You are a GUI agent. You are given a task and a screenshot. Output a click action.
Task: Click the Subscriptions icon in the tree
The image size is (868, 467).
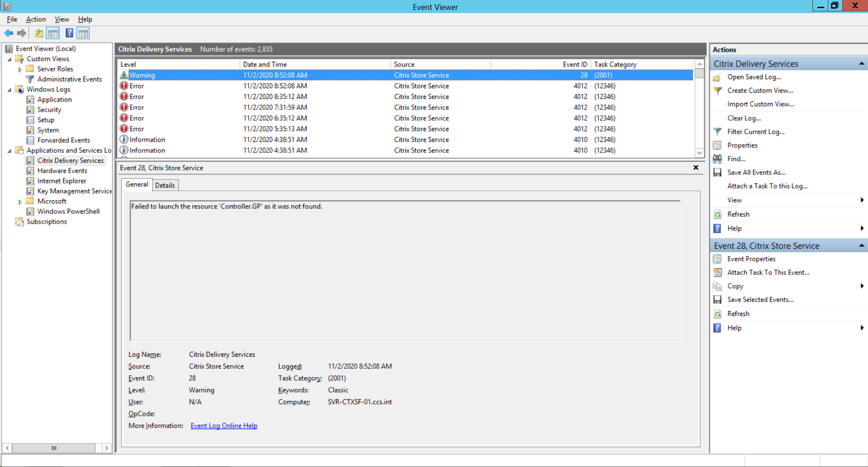19,222
